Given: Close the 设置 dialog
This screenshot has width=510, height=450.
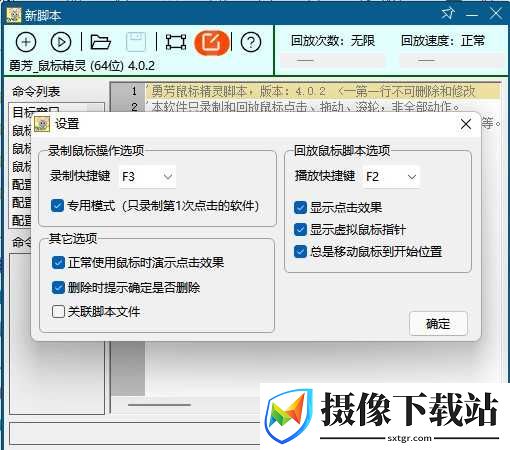Looking at the screenshot, I should (x=466, y=124).
